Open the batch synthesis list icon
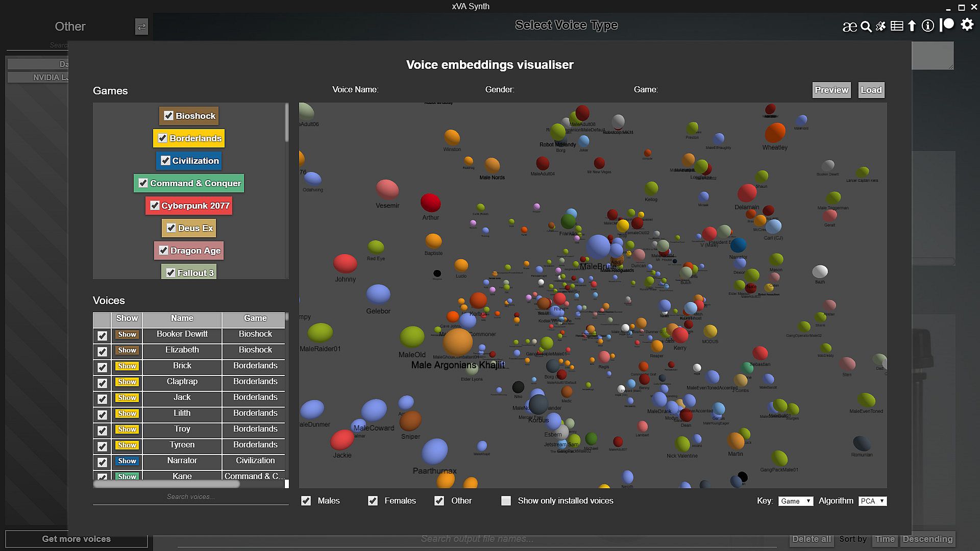This screenshot has width=980, height=551. [x=897, y=26]
